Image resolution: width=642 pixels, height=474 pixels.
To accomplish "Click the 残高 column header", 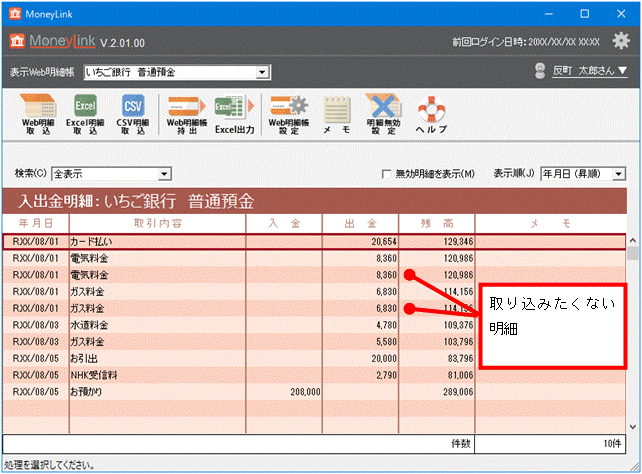I will point(437,223).
